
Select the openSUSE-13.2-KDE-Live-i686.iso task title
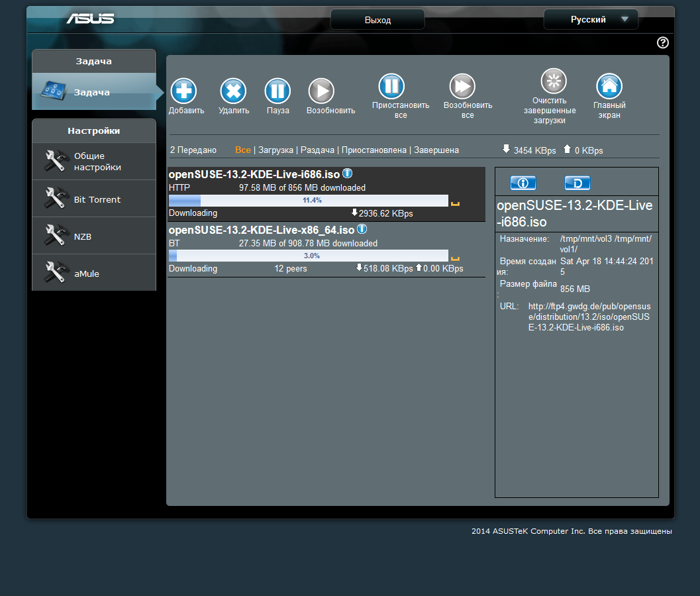point(254,174)
